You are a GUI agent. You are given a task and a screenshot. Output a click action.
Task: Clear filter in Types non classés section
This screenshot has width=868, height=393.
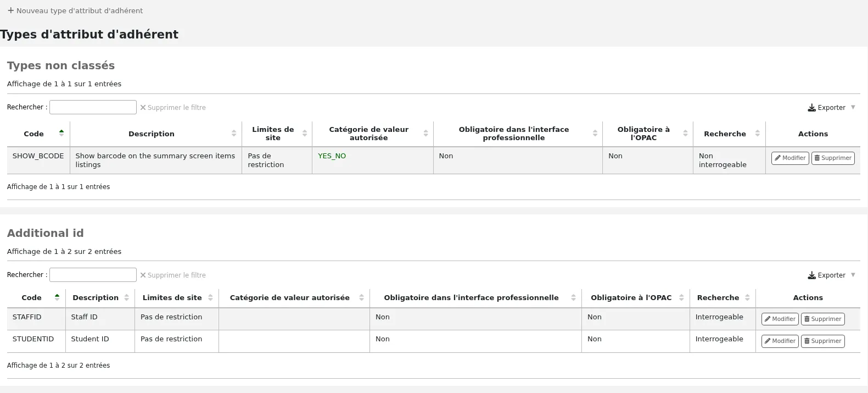(173, 108)
